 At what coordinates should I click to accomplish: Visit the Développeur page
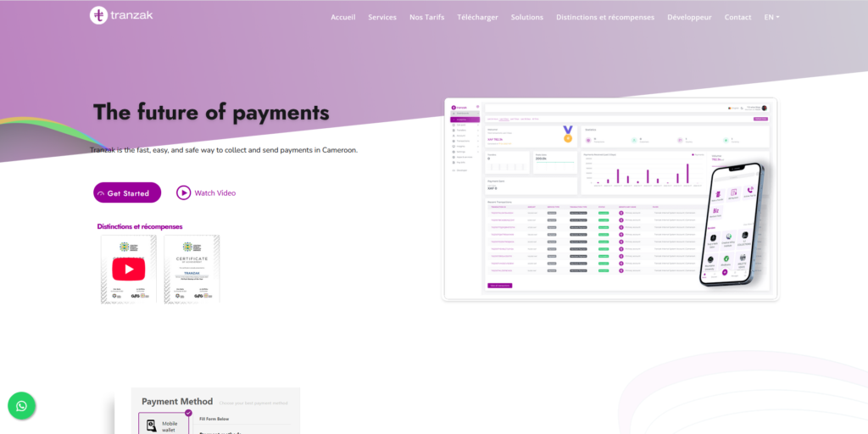click(689, 17)
